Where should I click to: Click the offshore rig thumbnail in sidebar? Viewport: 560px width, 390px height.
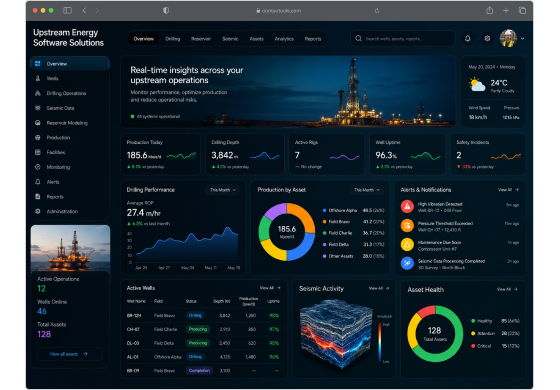point(70,248)
